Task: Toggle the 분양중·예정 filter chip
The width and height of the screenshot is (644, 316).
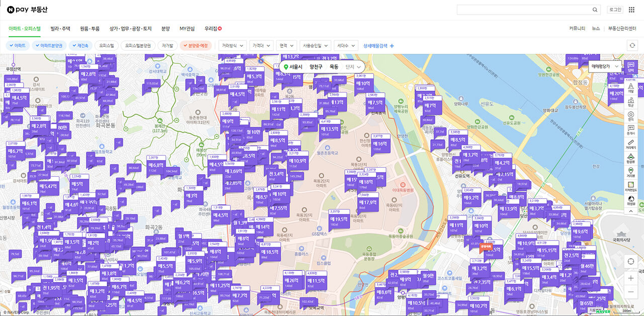Action: (x=196, y=45)
